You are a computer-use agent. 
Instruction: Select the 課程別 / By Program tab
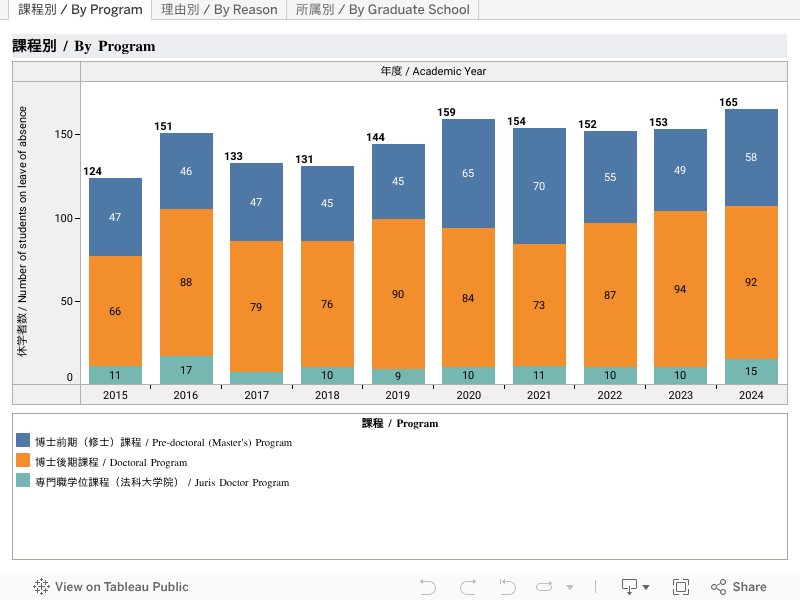pyautogui.click(x=80, y=10)
